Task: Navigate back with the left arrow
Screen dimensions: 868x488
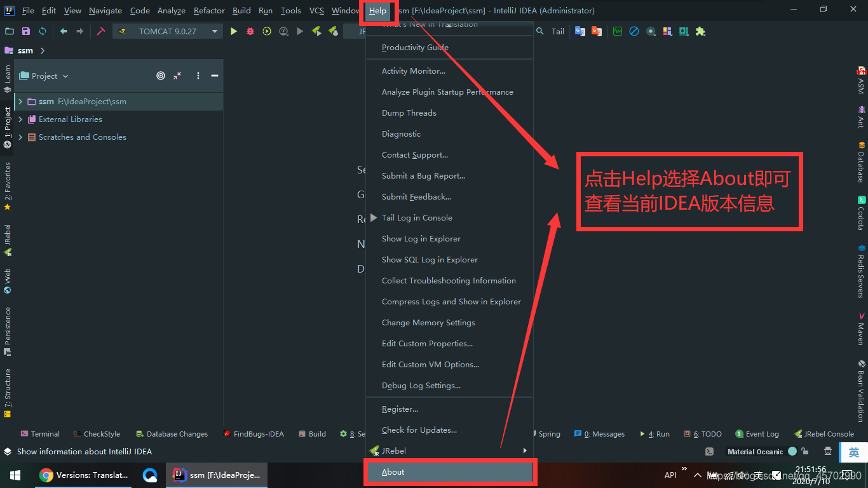Action: (64, 31)
